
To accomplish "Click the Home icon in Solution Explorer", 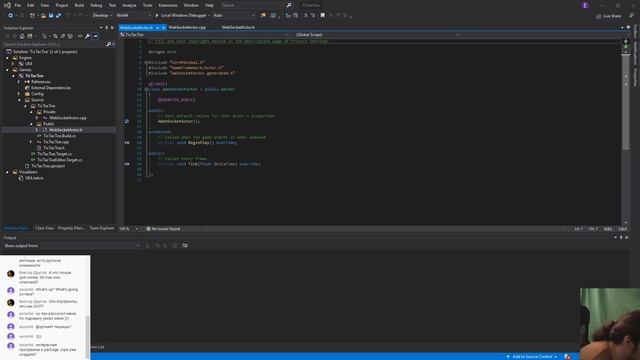I will point(22,36).
